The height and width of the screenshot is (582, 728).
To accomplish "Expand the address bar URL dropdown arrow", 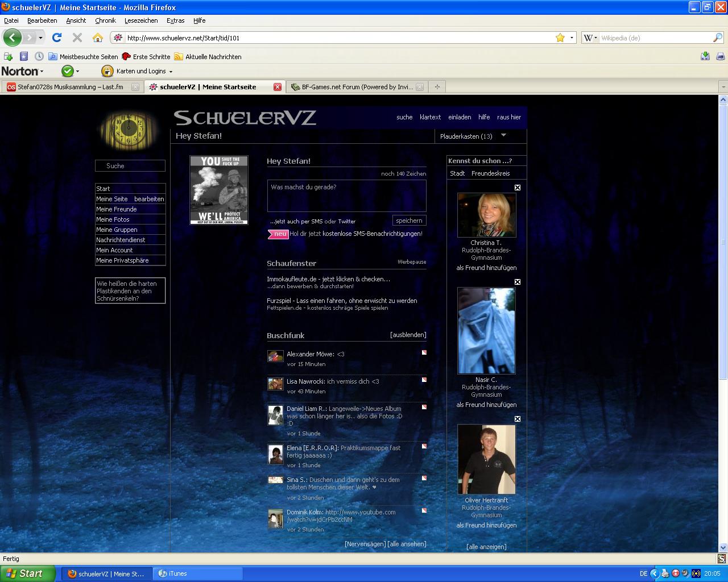I will tap(572, 38).
